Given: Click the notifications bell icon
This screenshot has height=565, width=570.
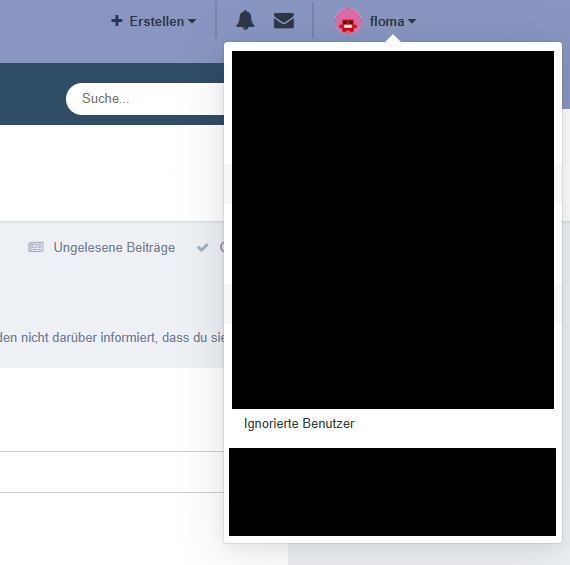Looking at the screenshot, I should 245,20.
